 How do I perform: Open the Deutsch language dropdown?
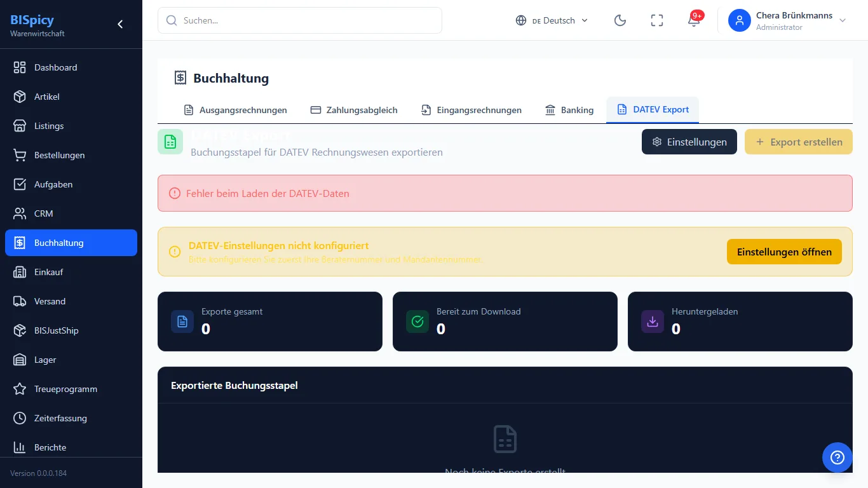pyautogui.click(x=552, y=20)
